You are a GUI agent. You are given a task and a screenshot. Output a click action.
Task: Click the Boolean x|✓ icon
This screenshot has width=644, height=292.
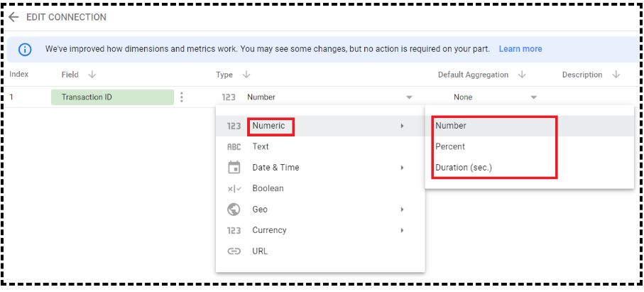(x=234, y=189)
